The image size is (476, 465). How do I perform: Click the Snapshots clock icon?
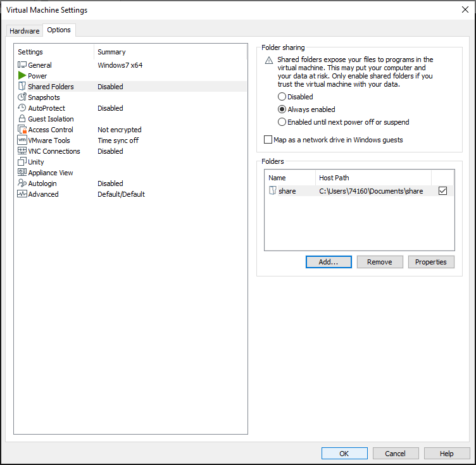pyautogui.click(x=22, y=97)
